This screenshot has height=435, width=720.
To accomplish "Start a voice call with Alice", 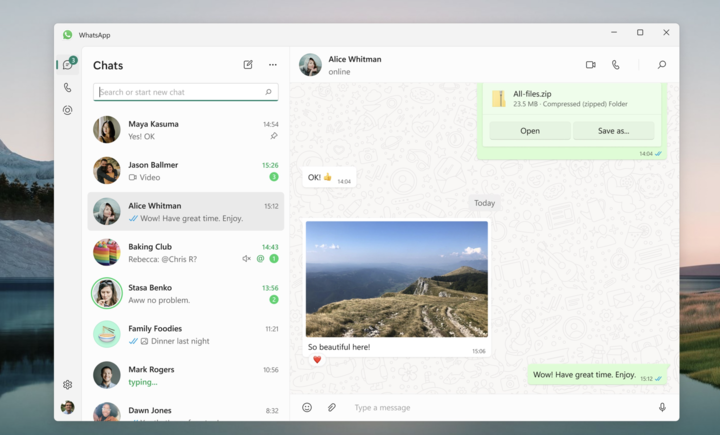I will point(615,65).
